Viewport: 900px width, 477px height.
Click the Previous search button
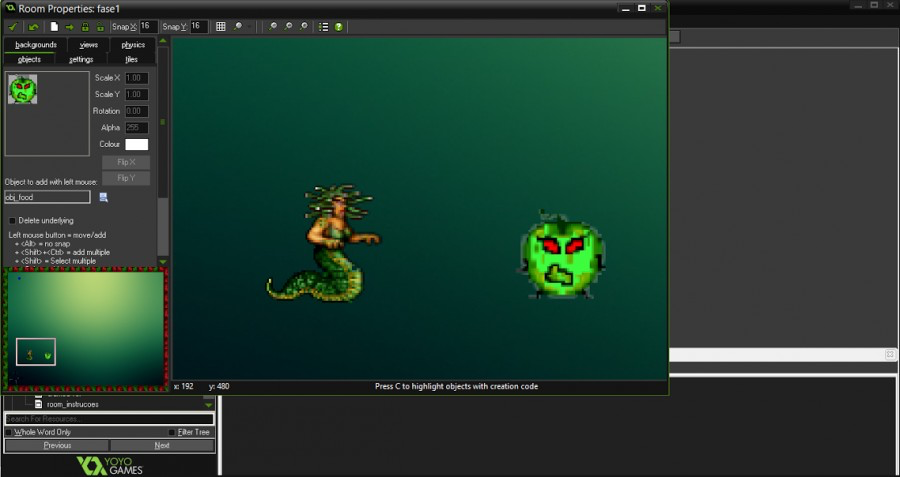(x=57, y=445)
